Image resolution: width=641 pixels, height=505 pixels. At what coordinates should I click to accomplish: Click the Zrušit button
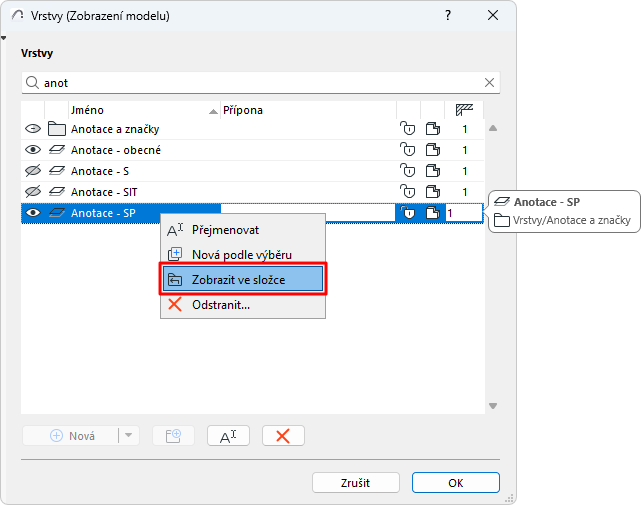[355, 483]
